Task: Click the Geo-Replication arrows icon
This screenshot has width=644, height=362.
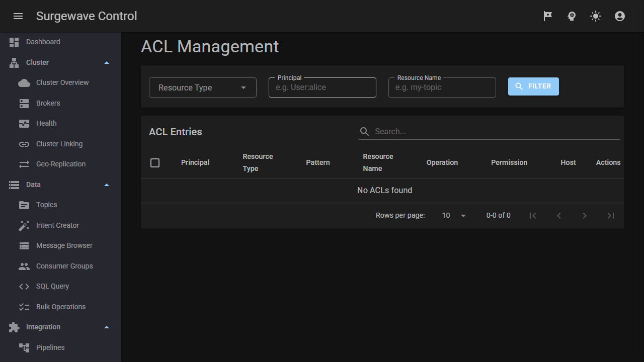Action: [24, 164]
